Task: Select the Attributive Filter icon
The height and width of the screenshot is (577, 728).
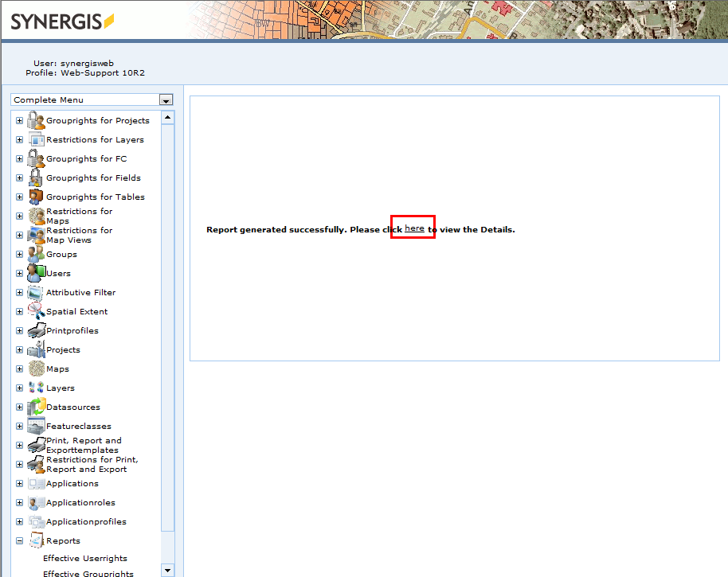Action: (36, 292)
